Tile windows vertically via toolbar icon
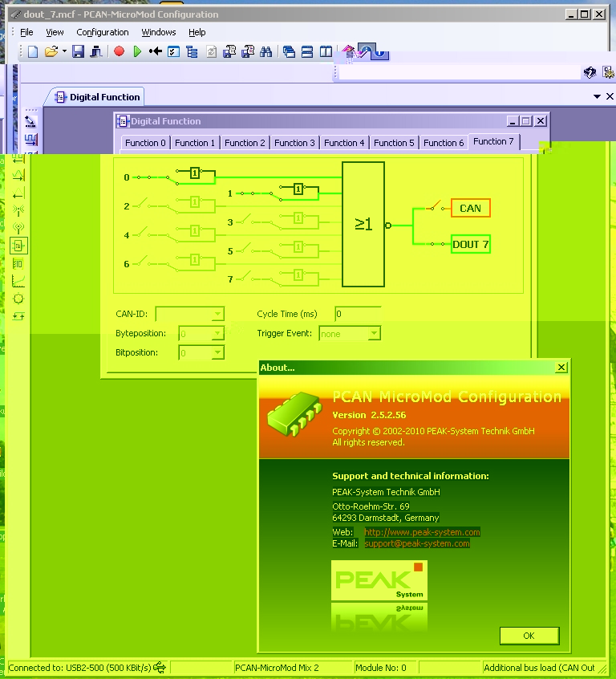 pyautogui.click(x=326, y=52)
